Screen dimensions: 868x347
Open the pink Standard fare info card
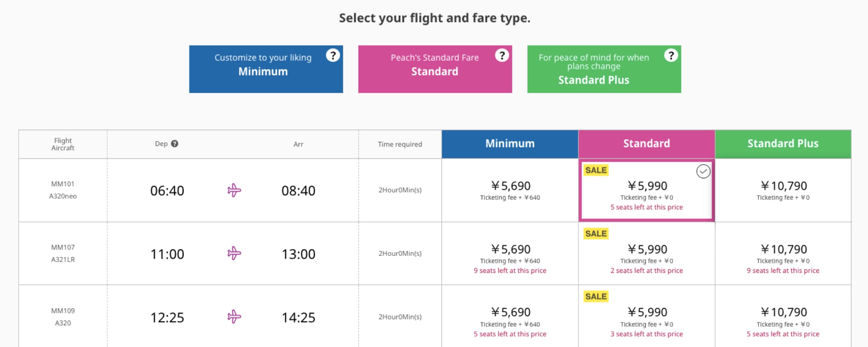[x=435, y=69]
